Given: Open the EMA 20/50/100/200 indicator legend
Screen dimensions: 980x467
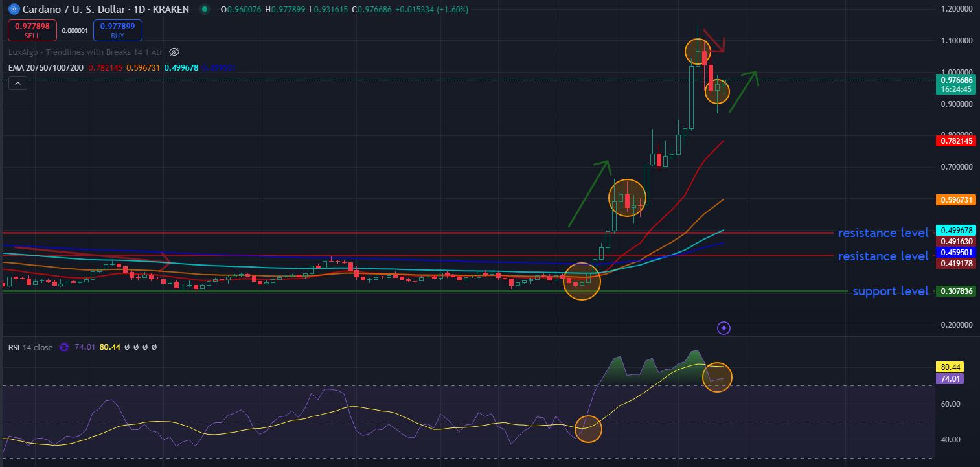Looking at the screenshot, I should (x=45, y=67).
